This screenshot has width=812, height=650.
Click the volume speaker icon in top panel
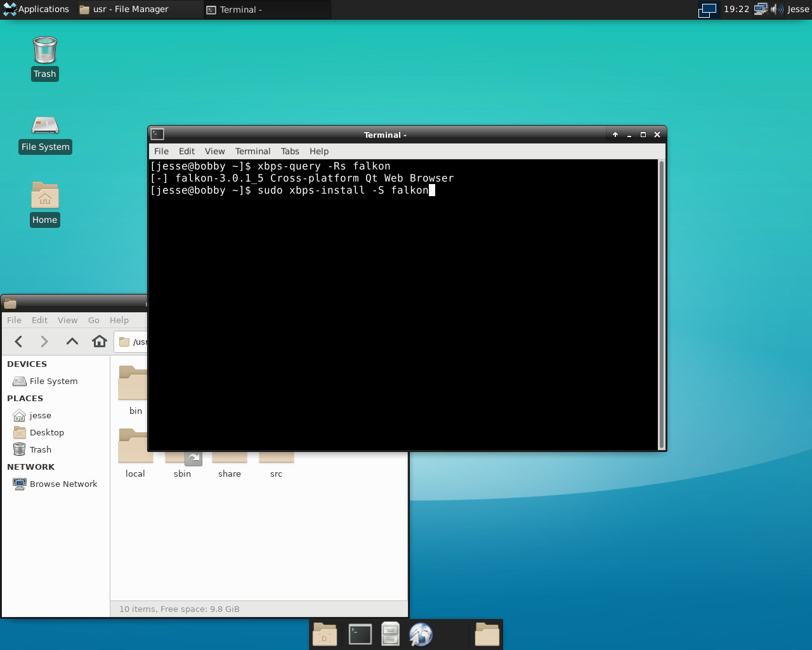(776, 9)
